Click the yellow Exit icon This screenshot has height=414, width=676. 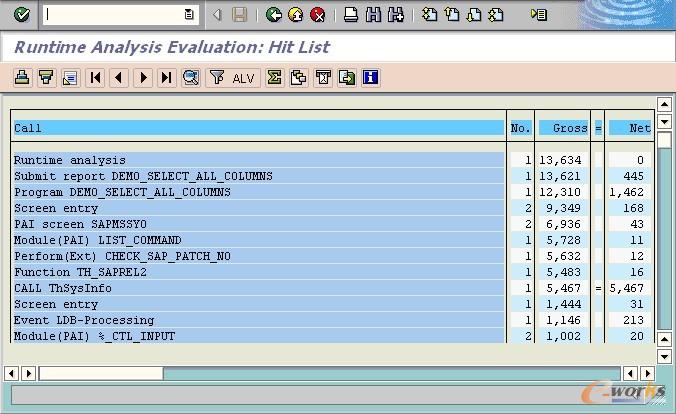(295, 14)
